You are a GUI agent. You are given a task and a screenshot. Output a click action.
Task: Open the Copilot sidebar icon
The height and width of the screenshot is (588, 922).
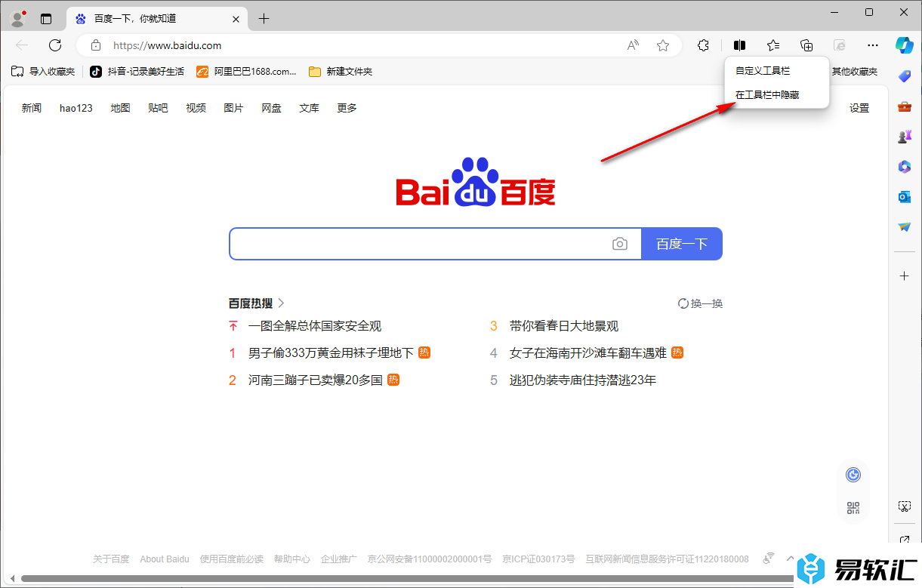[904, 45]
